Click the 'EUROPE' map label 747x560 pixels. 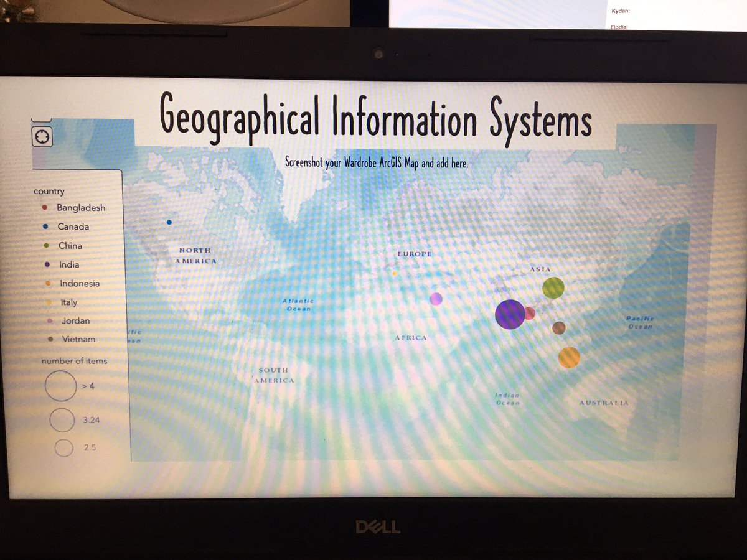click(415, 254)
